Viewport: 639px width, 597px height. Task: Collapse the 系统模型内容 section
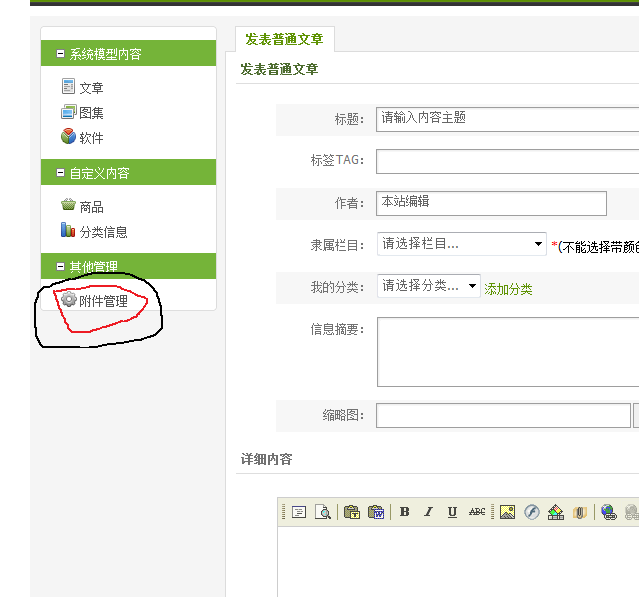pos(61,54)
